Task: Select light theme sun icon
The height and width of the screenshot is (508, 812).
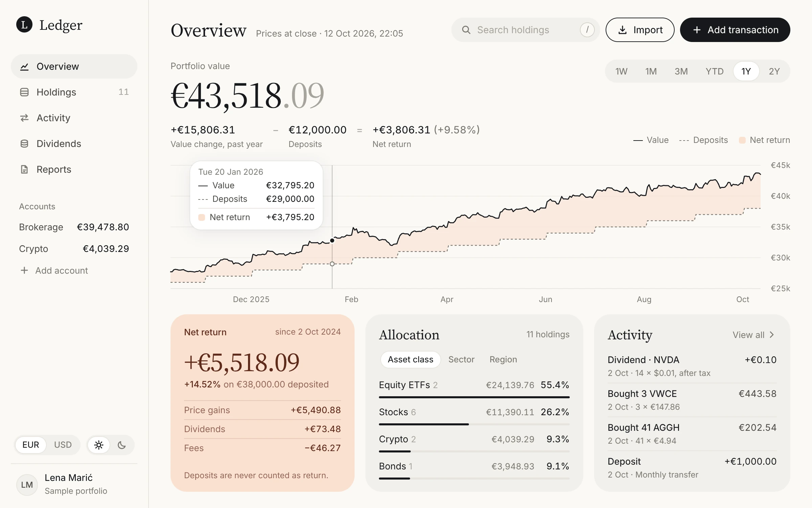Action: (x=99, y=445)
